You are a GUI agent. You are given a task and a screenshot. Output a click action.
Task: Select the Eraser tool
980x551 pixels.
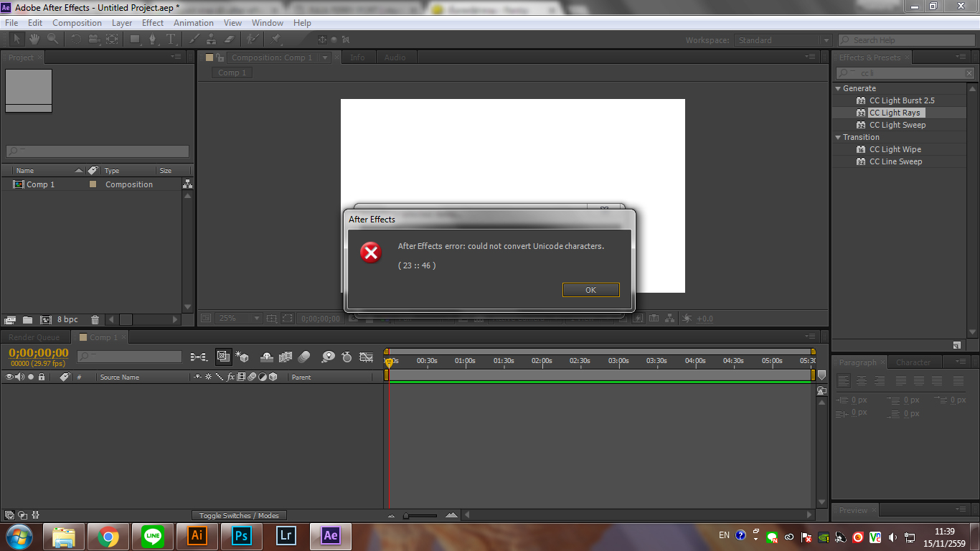click(x=230, y=39)
